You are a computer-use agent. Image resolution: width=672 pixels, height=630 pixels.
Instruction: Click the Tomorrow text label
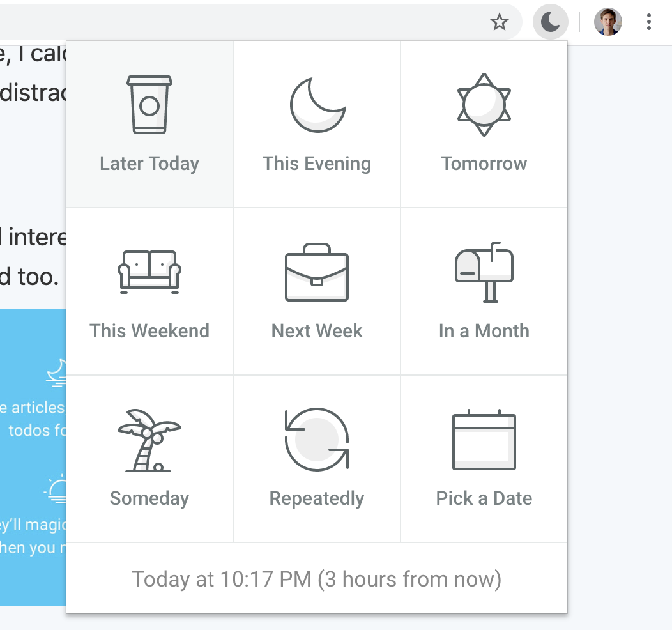pyautogui.click(x=484, y=164)
